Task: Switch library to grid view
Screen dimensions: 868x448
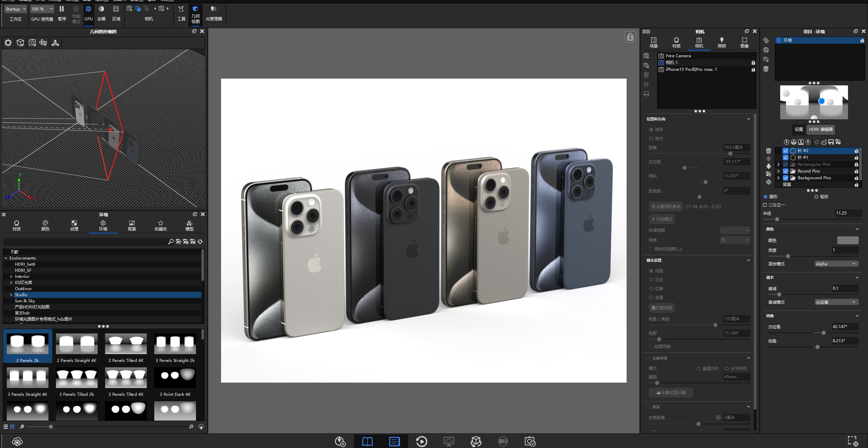Action: point(12,427)
